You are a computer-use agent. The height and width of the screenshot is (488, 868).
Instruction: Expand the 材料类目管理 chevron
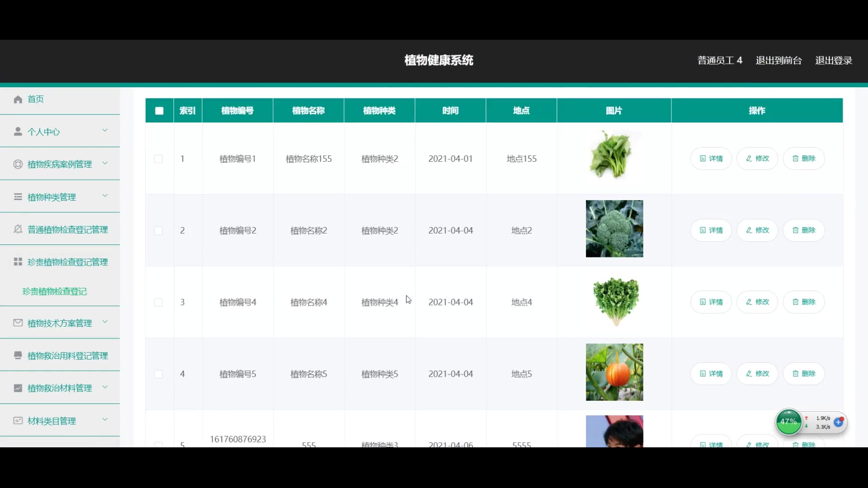pyautogui.click(x=105, y=420)
